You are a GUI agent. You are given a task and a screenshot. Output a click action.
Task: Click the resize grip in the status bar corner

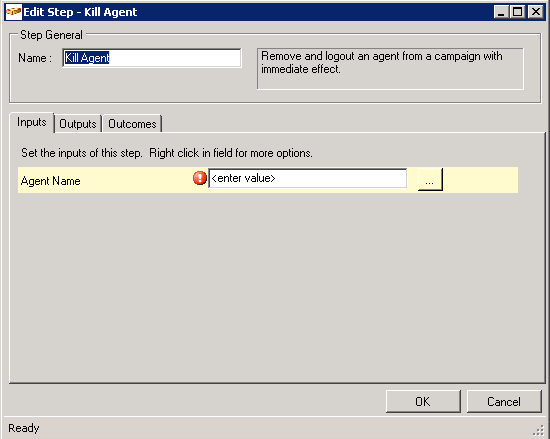click(538, 430)
